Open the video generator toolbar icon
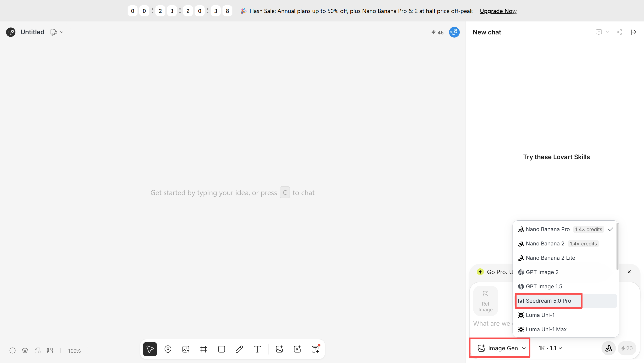 [297, 349]
